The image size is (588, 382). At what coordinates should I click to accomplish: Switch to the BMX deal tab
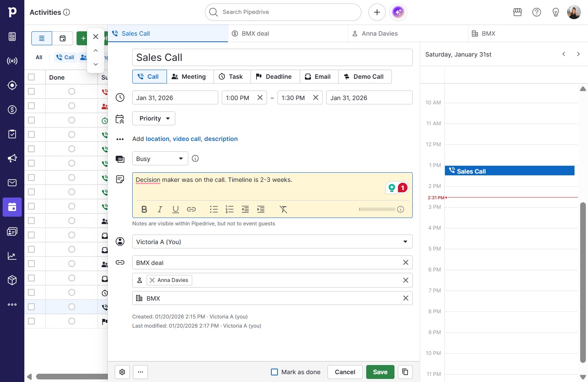[x=288, y=34]
